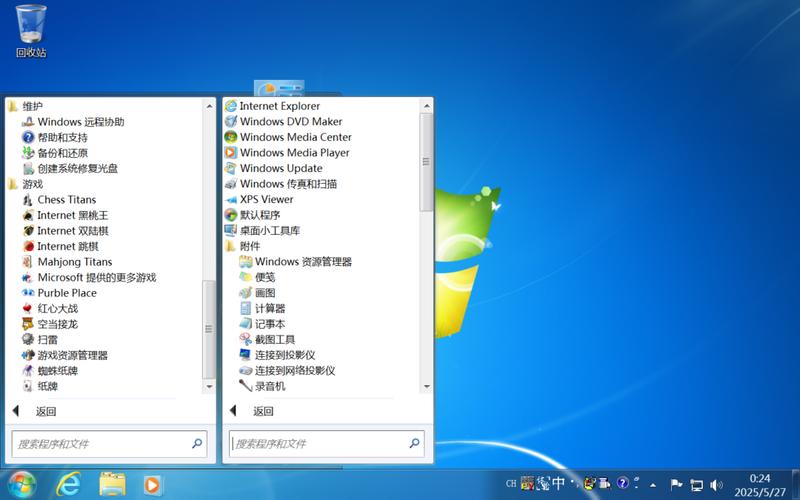Click the left menu's search box
Screen dimensions: 800x500
(x=100, y=443)
